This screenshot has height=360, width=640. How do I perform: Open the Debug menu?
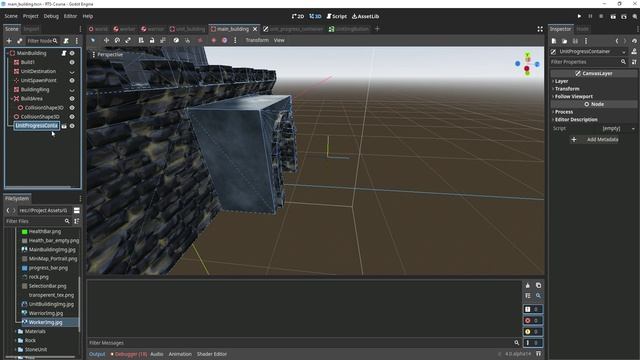click(x=51, y=16)
